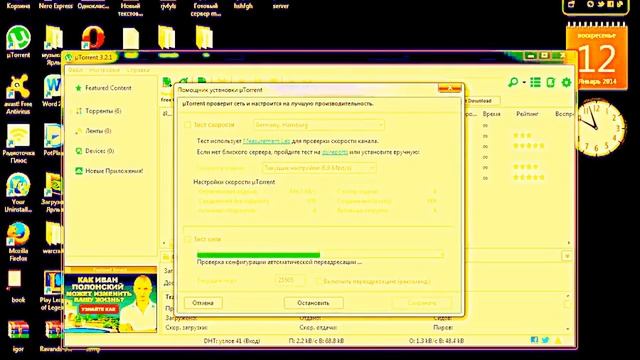The height and width of the screenshot is (360, 640).
Task: Open the µTorrent desktop shortcut
Action: pyautogui.click(x=18, y=42)
